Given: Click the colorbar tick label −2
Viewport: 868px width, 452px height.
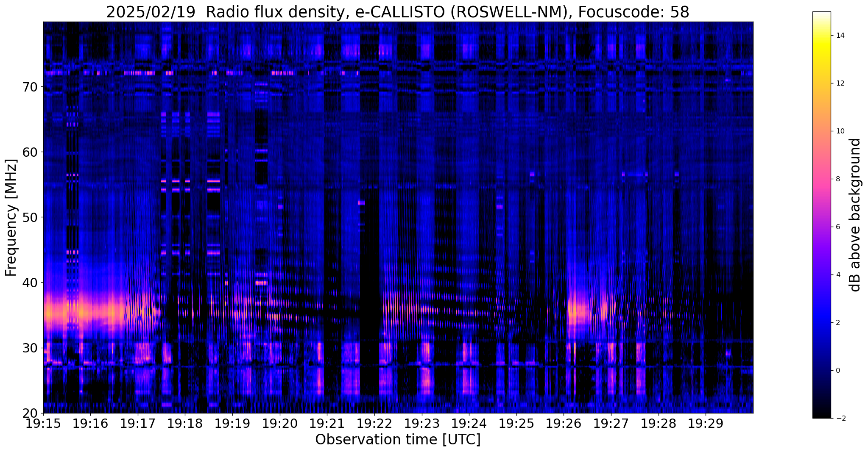Looking at the screenshot, I should tap(840, 419).
